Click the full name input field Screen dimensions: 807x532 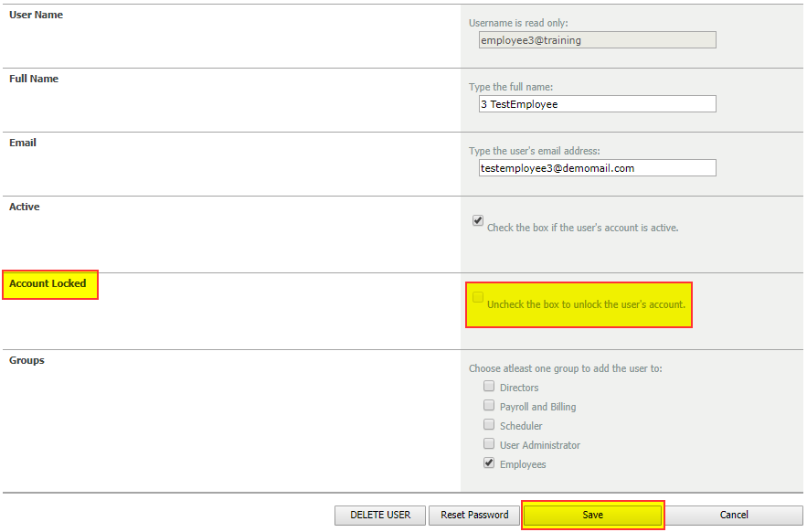[x=597, y=103]
